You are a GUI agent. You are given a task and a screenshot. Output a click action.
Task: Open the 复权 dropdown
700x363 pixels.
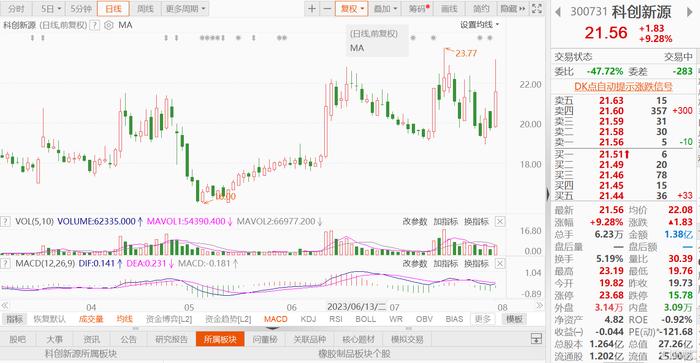(x=352, y=8)
